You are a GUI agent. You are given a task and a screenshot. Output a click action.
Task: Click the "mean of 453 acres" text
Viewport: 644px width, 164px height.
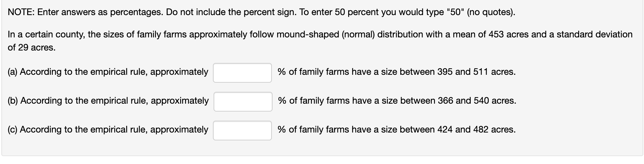491,34
